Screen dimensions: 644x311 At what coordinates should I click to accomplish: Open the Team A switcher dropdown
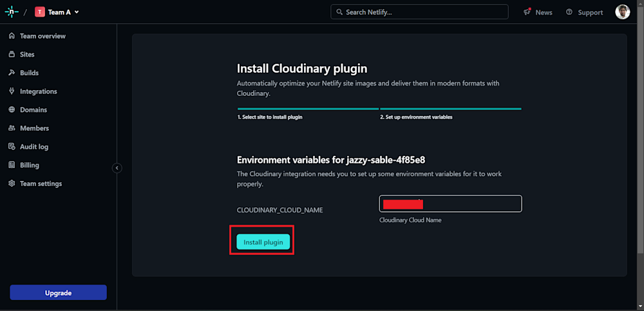tap(58, 12)
